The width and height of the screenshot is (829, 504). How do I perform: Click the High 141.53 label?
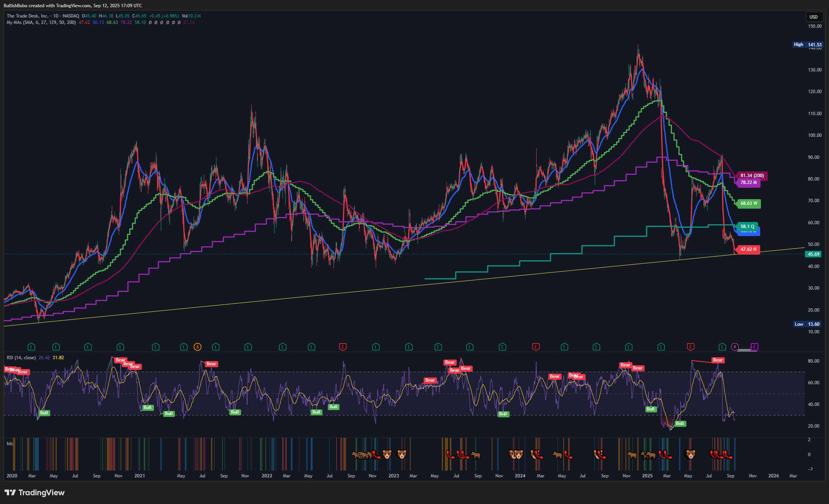tap(808, 44)
